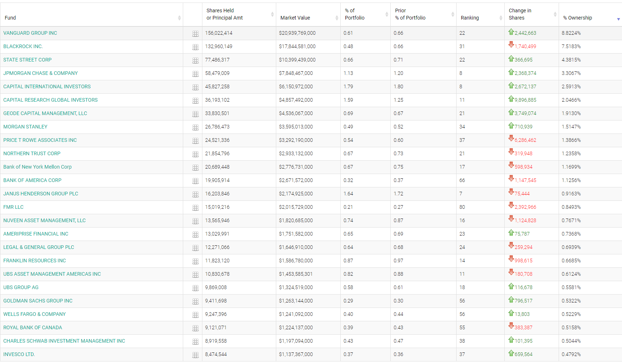
Task: Open BANK OF AMERICA CORP link
Action: pos(32,180)
